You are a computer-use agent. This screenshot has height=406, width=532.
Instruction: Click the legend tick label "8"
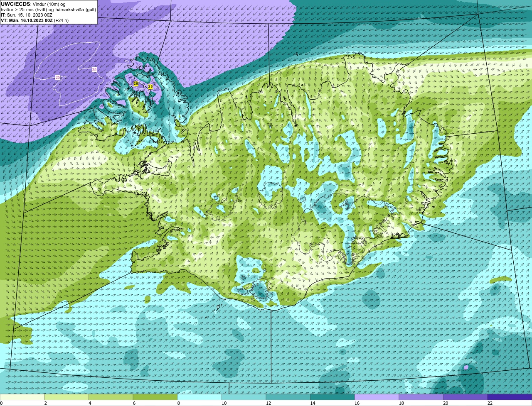click(x=178, y=403)
